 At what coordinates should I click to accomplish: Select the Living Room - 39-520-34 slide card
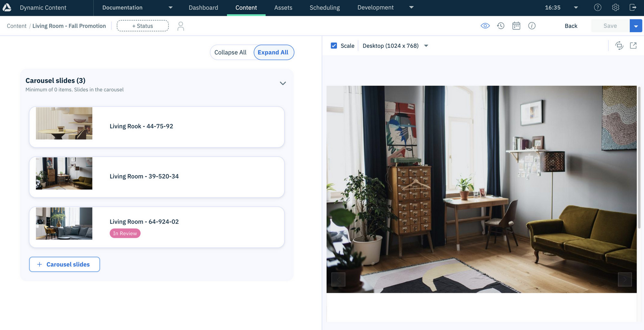point(157,177)
